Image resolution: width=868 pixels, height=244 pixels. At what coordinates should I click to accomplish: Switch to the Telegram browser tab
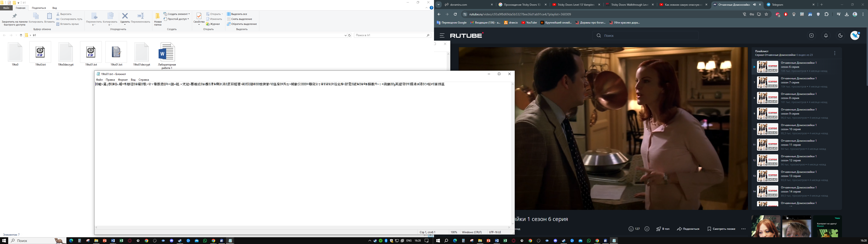790,5
